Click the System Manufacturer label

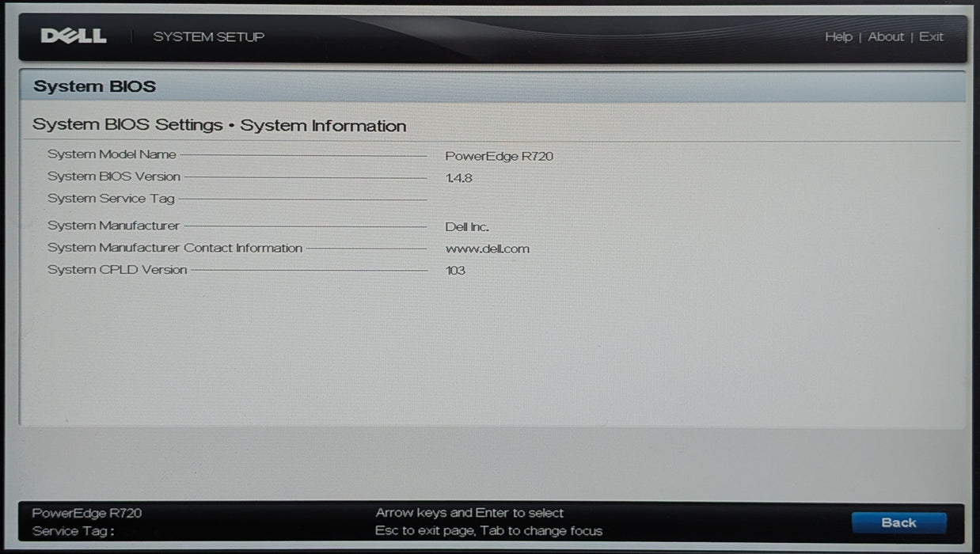pyautogui.click(x=113, y=226)
